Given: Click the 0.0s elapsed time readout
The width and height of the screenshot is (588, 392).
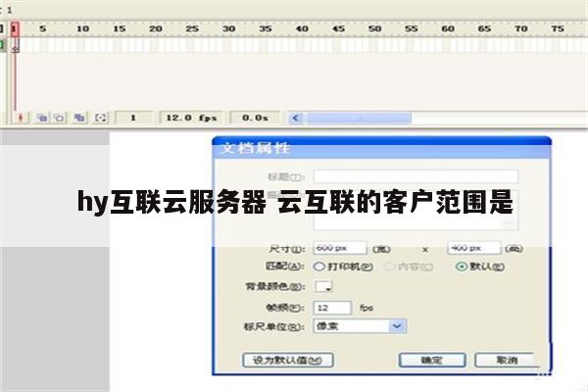Looking at the screenshot, I should click(x=255, y=118).
